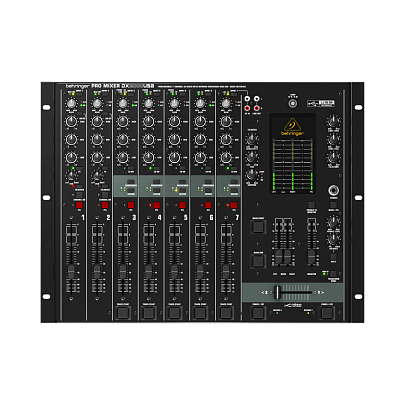The height and width of the screenshot is (405, 405).
Task: Toggle the red PFL button on channel 1
Action: [x=79, y=205]
